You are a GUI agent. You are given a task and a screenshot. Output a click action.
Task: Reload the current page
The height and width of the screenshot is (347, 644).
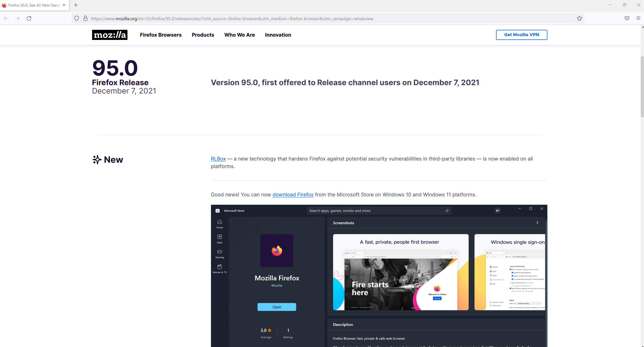coord(29,18)
